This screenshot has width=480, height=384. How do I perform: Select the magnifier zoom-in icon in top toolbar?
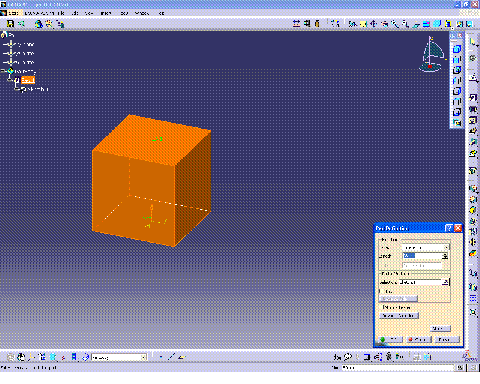click(x=395, y=24)
